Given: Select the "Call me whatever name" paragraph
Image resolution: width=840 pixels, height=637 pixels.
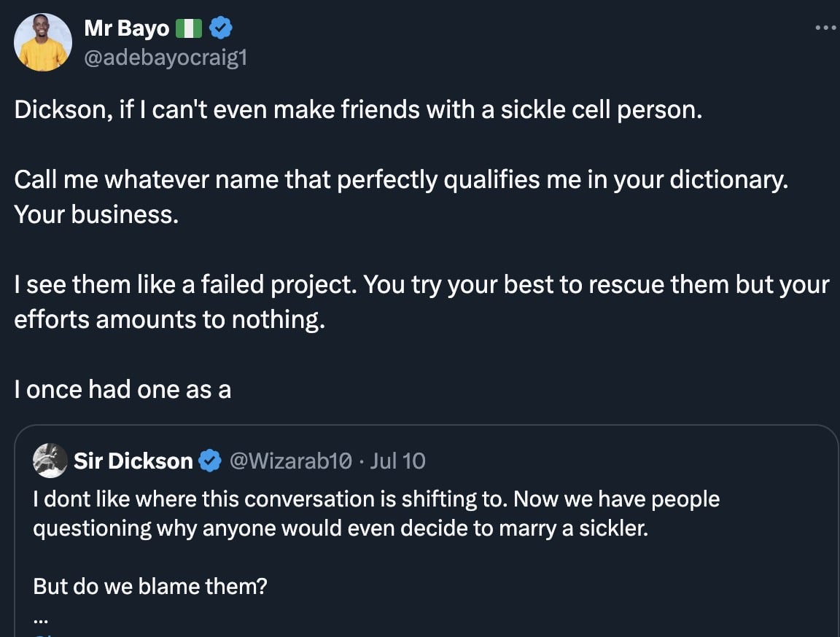Looking at the screenshot, I should point(401,181).
